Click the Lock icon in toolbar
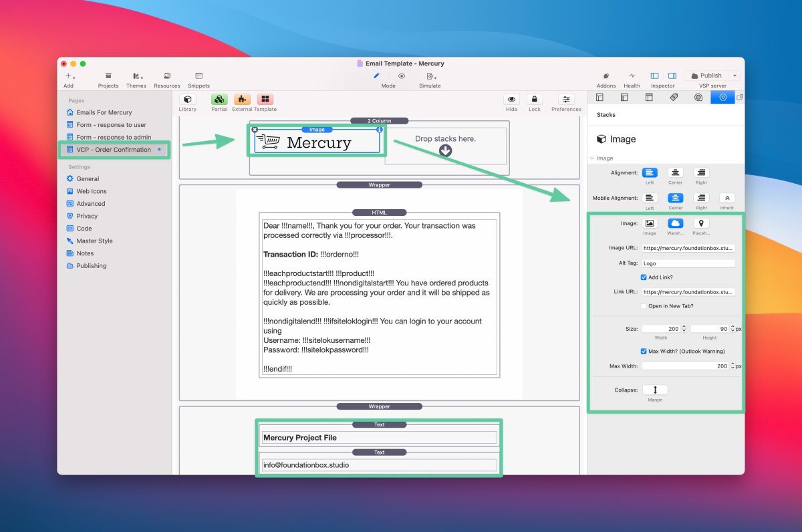 pos(534,100)
